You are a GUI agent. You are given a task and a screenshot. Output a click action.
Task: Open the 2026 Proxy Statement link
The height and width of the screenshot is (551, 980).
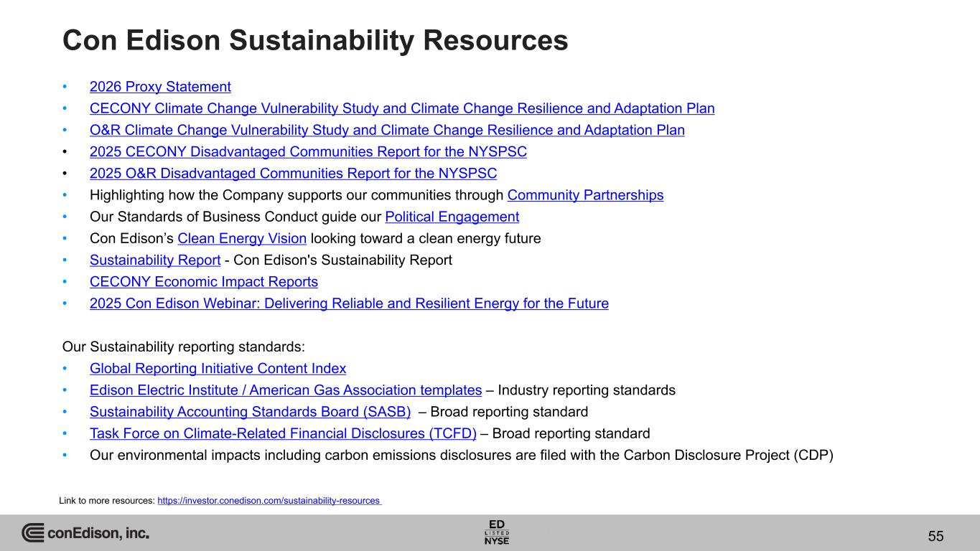click(x=160, y=87)
